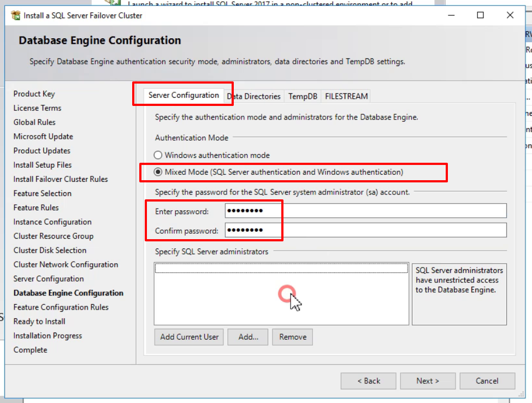Click the Installation Progress step
This screenshot has height=403, width=532.
(x=48, y=336)
